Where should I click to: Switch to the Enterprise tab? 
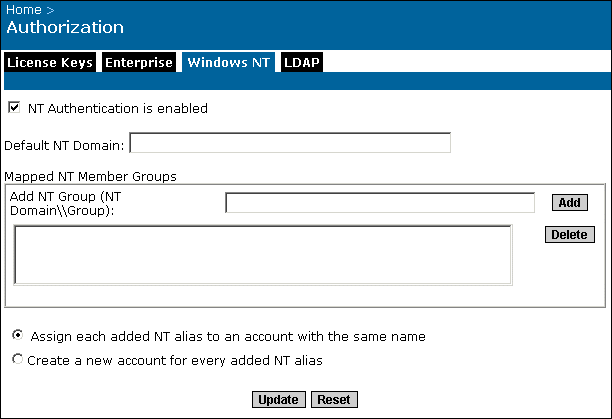coord(139,62)
